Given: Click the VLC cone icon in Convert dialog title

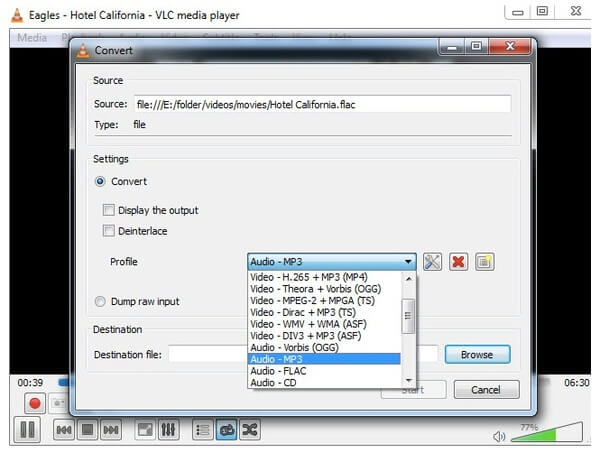Looking at the screenshot, I should (x=83, y=51).
